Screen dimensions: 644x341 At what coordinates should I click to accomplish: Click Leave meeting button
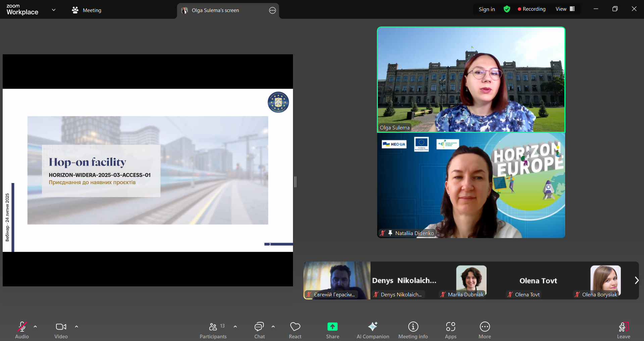[624, 330]
